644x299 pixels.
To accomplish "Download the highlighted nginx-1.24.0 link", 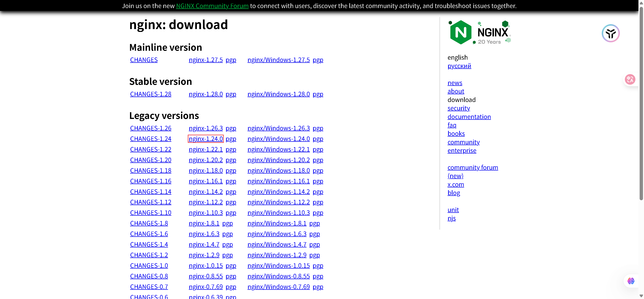I will [x=205, y=139].
